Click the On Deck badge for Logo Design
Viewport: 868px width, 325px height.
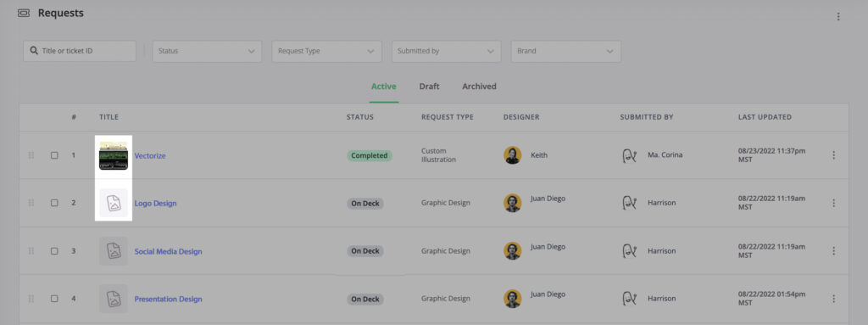coord(365,204)
